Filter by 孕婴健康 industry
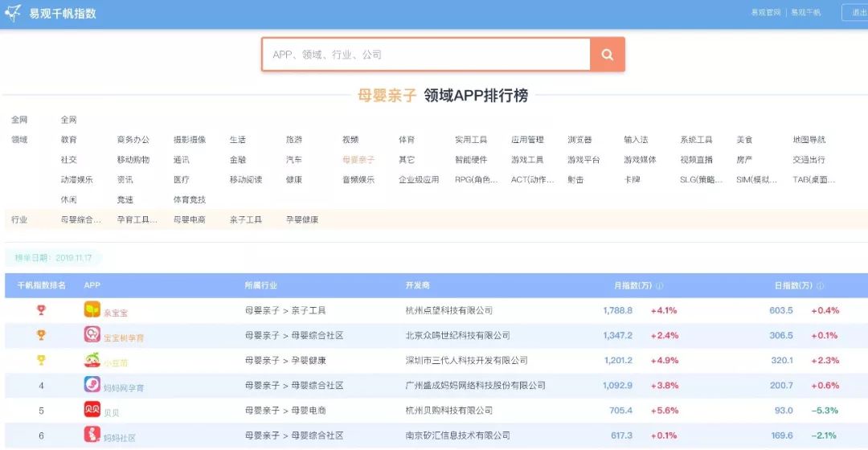 pos(301,219)
